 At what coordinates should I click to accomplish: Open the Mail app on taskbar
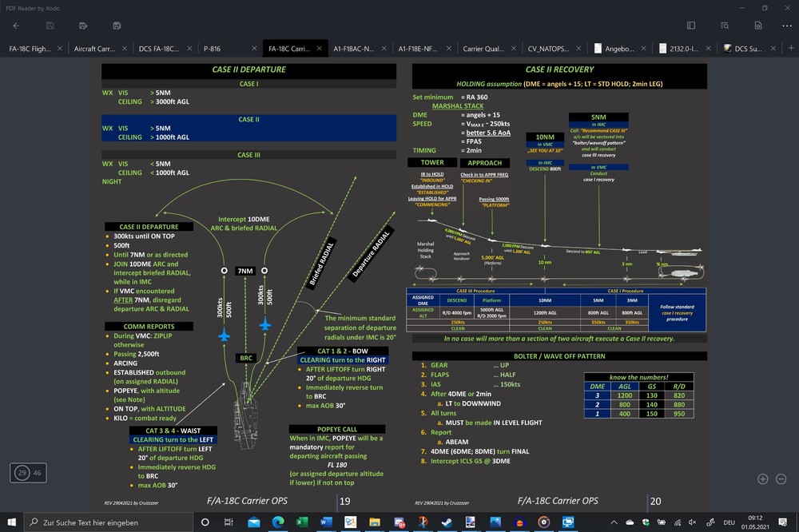point(254,522)
